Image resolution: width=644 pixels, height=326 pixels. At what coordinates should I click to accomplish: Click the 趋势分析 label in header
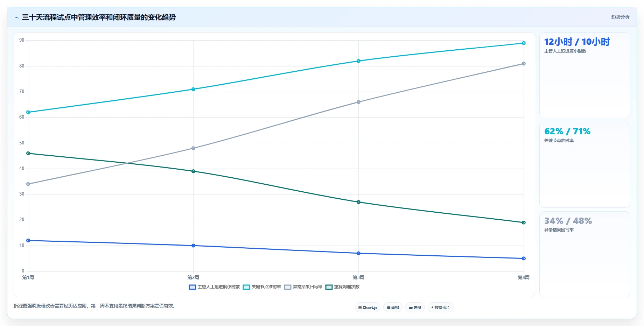[x=620, y=17]
